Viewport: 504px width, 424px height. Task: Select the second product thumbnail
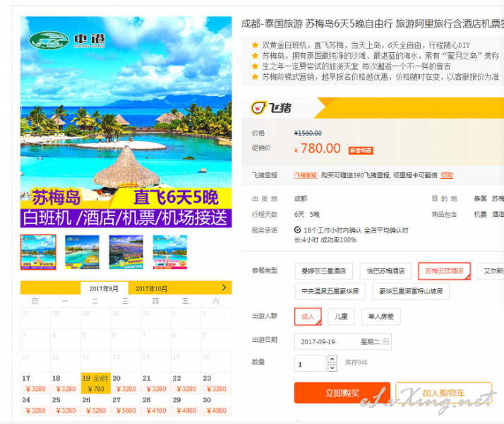coord(82,252)
